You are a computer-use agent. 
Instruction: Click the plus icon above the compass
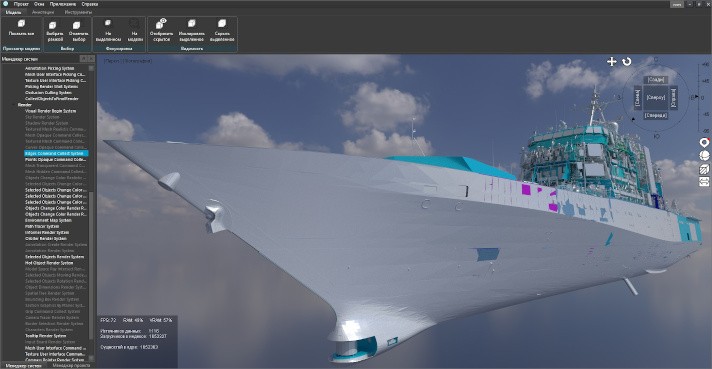(x=612, y=62)
